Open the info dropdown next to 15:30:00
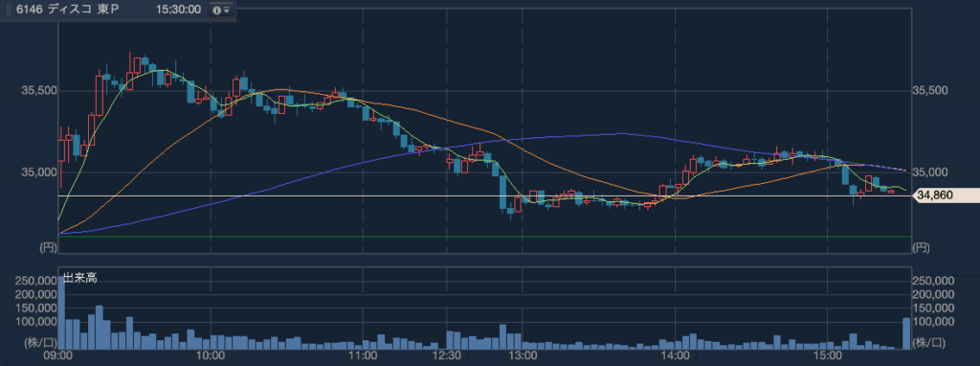Viewport: 980px width, 366px height. click(222, 10)
